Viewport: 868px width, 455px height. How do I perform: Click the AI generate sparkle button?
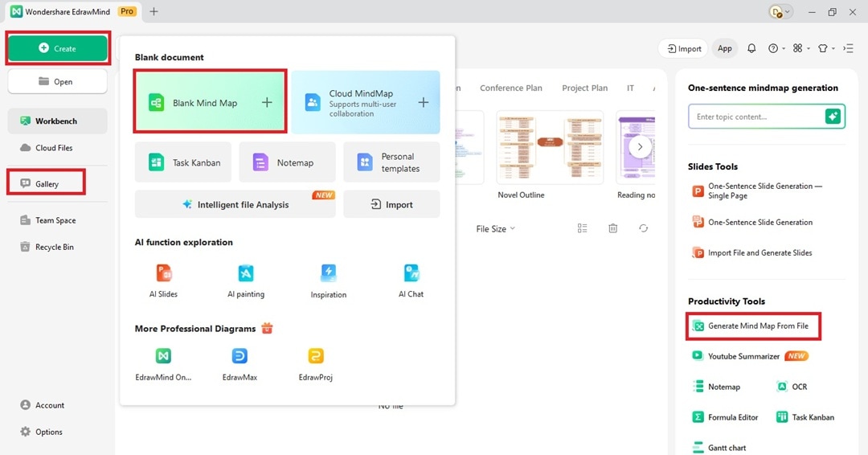833,117
